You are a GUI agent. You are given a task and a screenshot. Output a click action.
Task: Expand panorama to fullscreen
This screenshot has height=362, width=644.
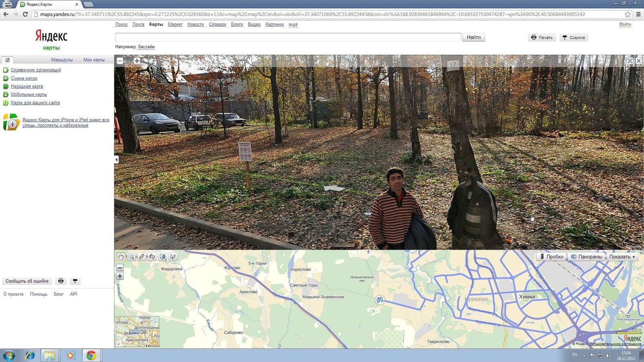[630, 61]
